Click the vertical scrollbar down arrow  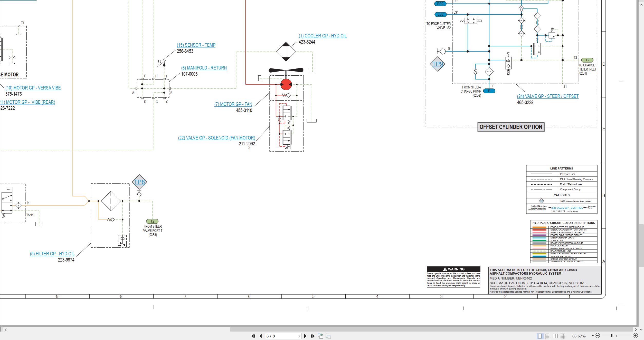pos(641,329)
